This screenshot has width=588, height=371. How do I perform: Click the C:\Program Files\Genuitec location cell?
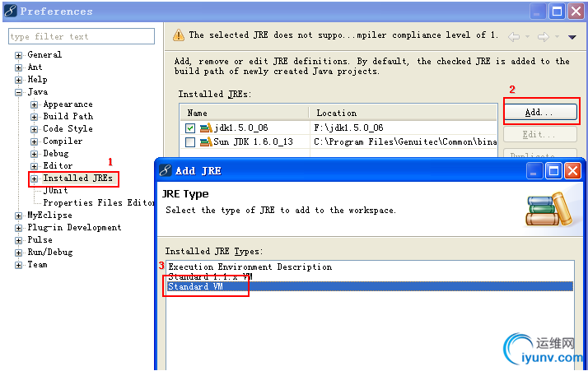click(405, 141)
